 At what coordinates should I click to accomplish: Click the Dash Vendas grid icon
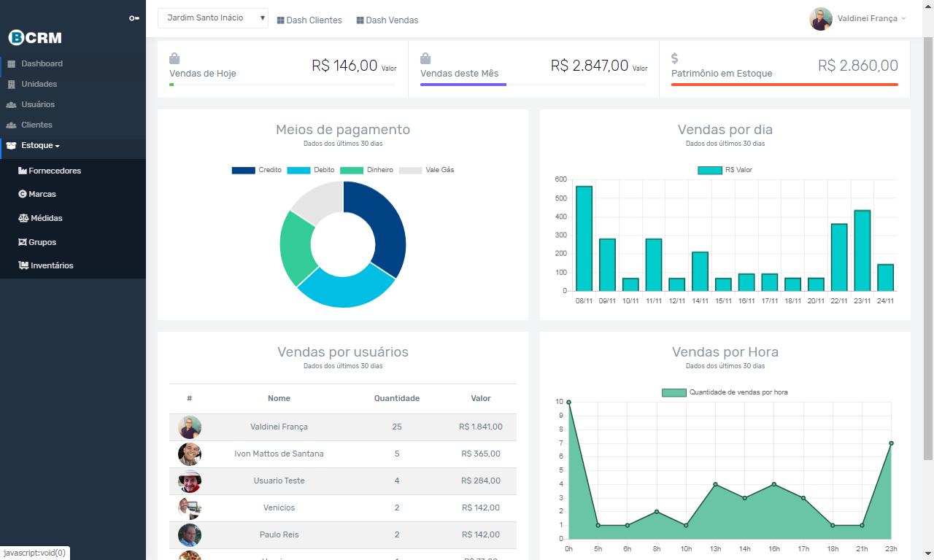[x=360, y=20]
